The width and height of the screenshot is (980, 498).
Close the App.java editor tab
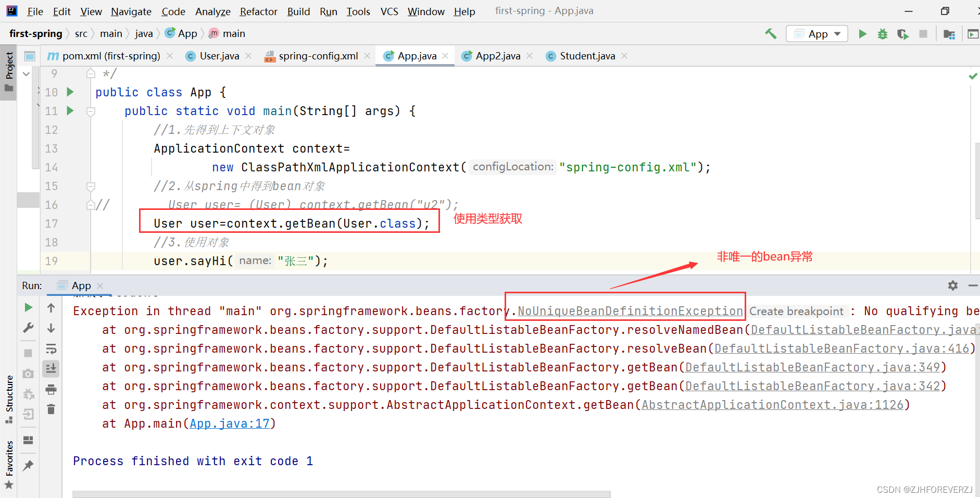(445, 56)
